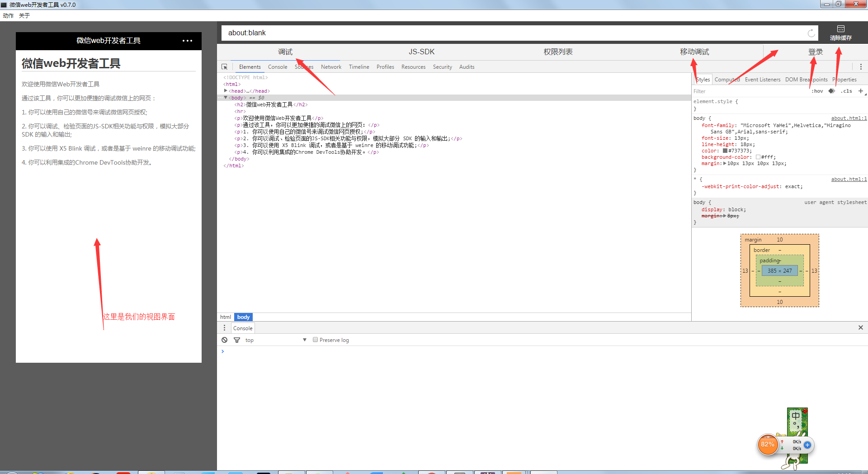This screenshot has height=474, width=868.
Task: Open the 移动调试 tab
Action: 695,52
